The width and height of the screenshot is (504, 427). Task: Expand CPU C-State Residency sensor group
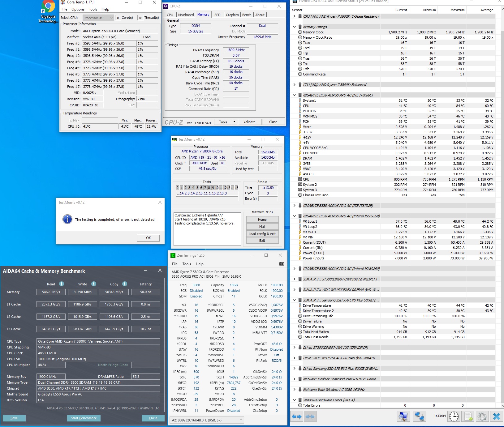(x=294, y=16)
